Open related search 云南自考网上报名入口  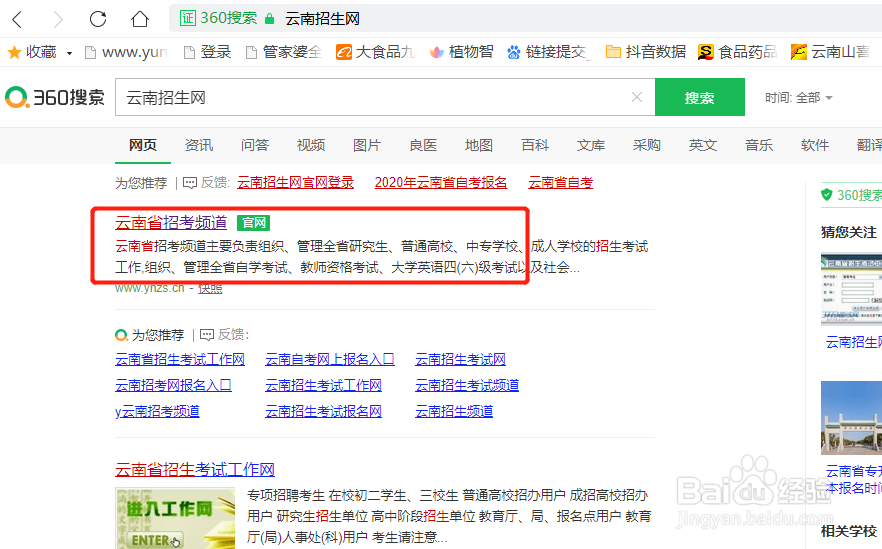[x=330, y=359]
